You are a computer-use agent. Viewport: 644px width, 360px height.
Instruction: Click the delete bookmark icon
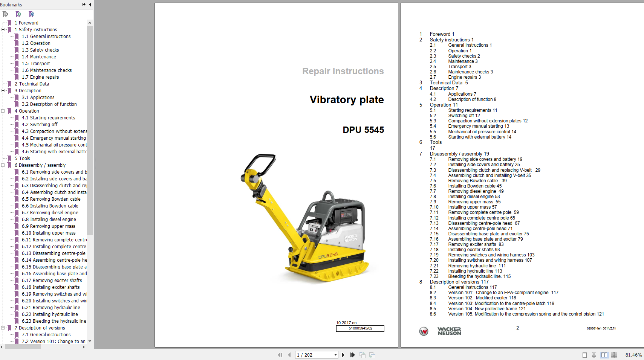5,14
